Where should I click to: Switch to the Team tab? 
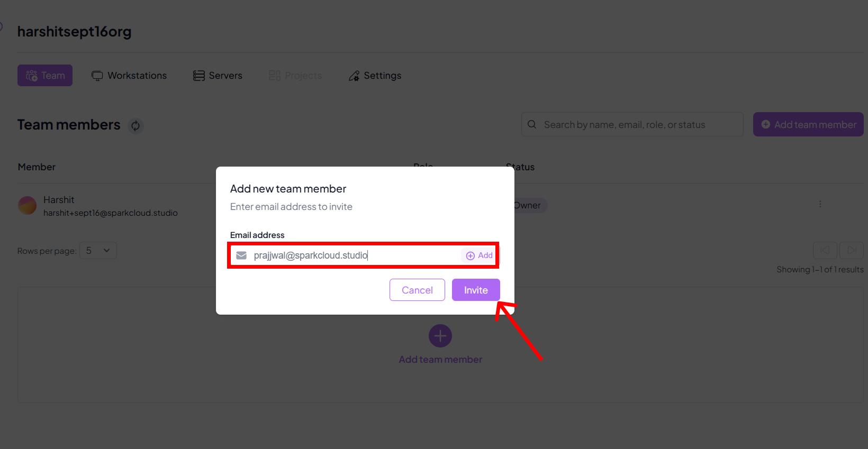pos(45,76)
